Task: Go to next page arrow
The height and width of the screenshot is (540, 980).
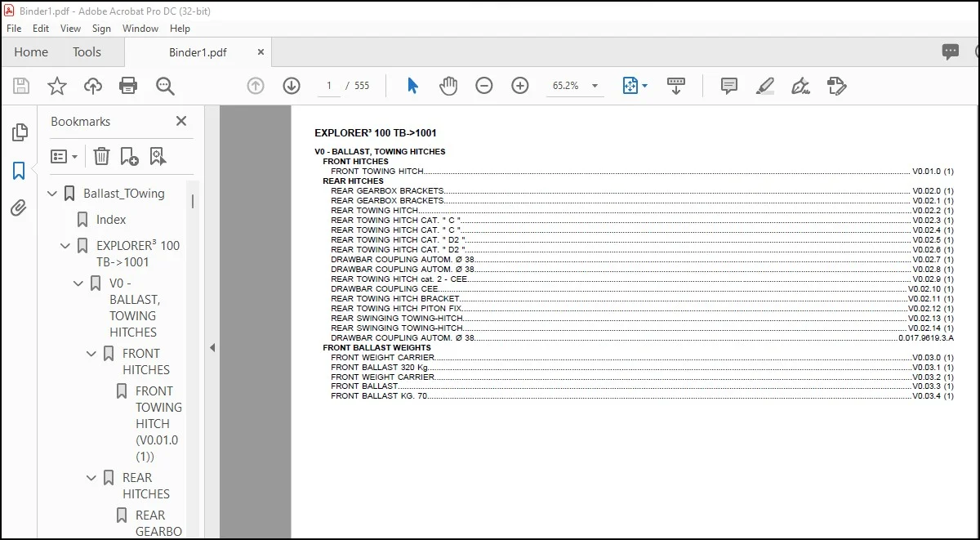Action: (292, 86)
